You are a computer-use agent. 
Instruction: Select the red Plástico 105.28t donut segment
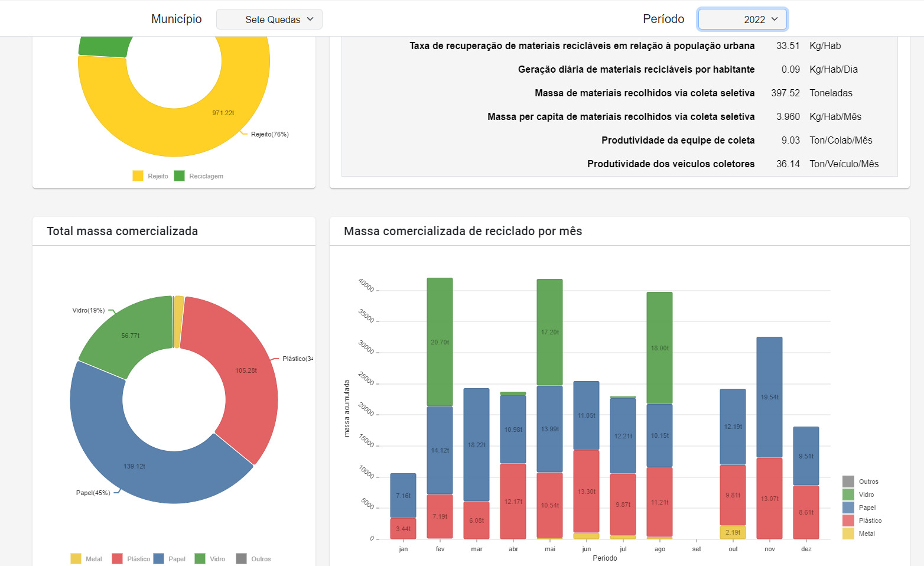(246, 370)
